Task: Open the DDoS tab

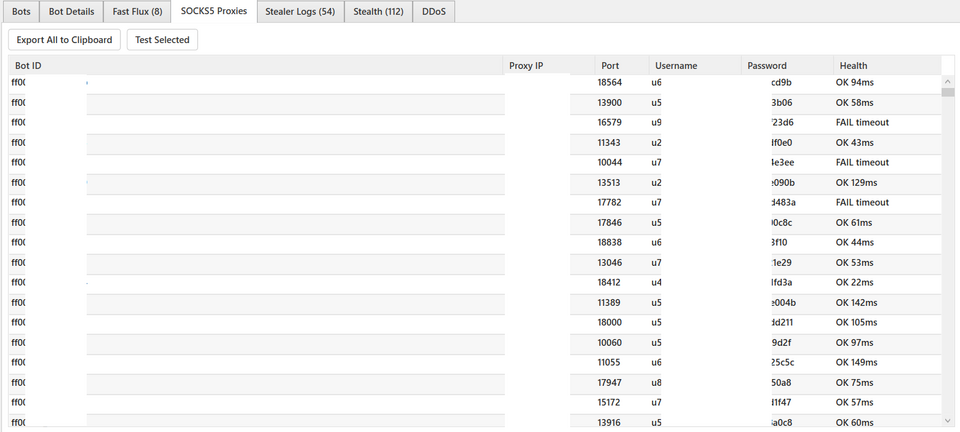Action: 433,12
